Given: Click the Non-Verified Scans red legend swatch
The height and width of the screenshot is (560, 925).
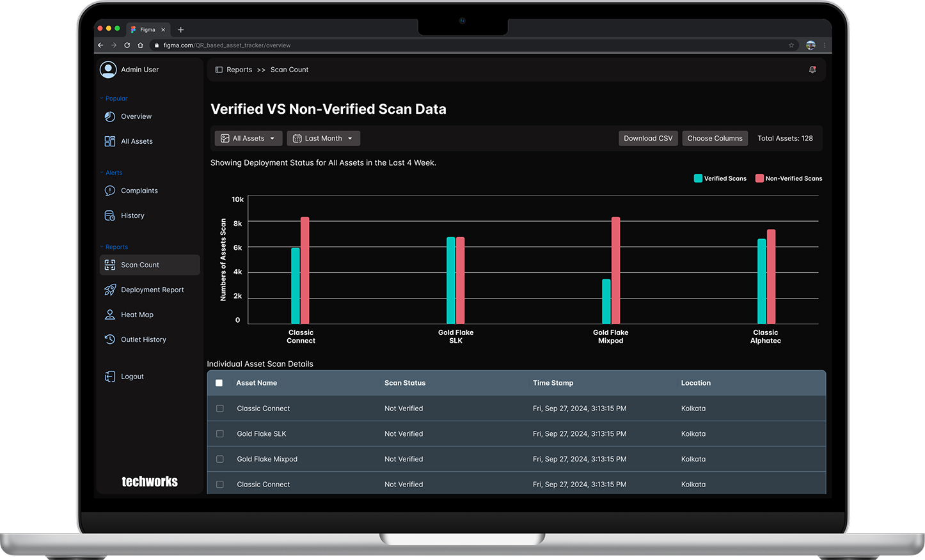Looking at the screenshot, I should pos(759,178).
